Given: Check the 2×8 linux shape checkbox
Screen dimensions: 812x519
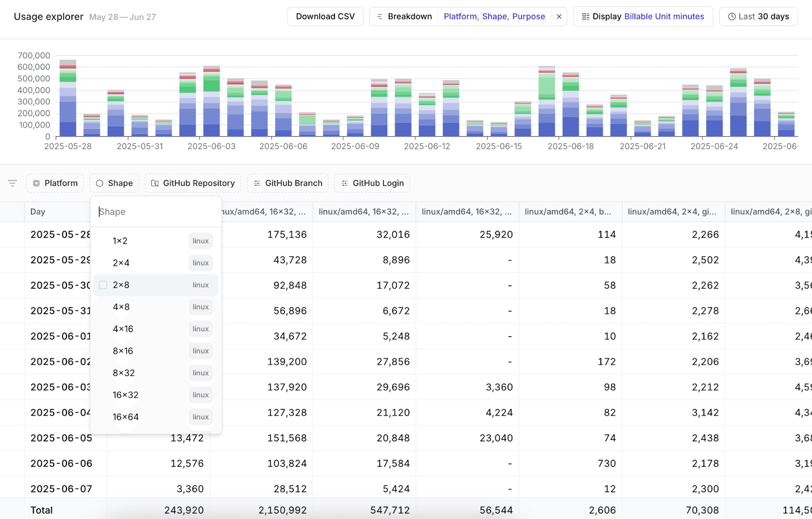Looking at the screenshot, I should pyautogui.click(x=103, y=285).
